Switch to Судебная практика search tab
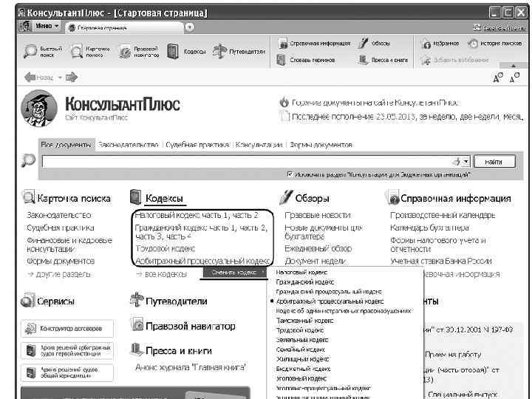This screenshot has width=532, height=399. 197,145
